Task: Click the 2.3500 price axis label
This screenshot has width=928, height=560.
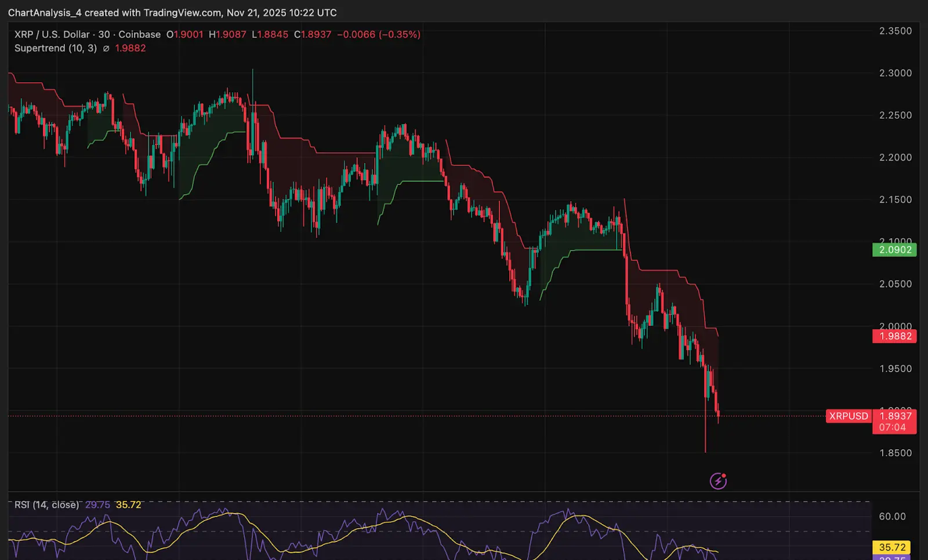Action: tap(896, 31)
